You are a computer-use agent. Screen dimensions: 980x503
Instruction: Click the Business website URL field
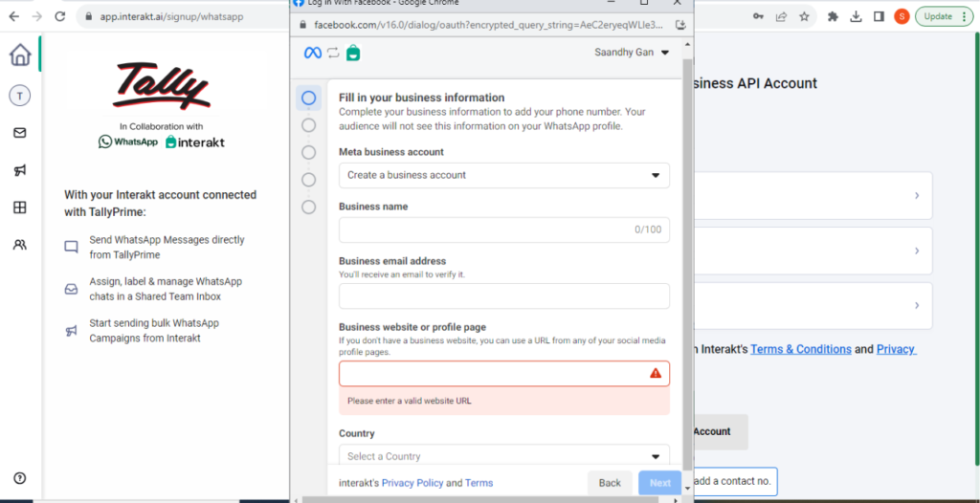point(504,374)
